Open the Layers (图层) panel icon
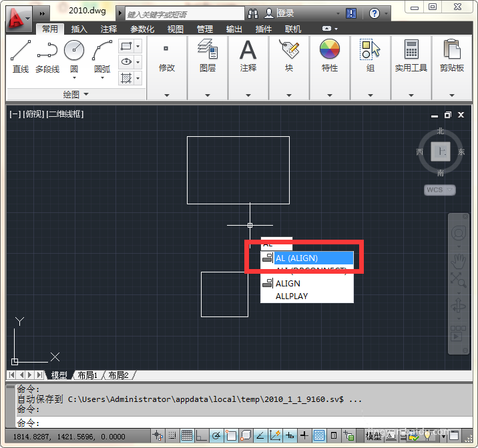478x448 pixels. (208, 49)
